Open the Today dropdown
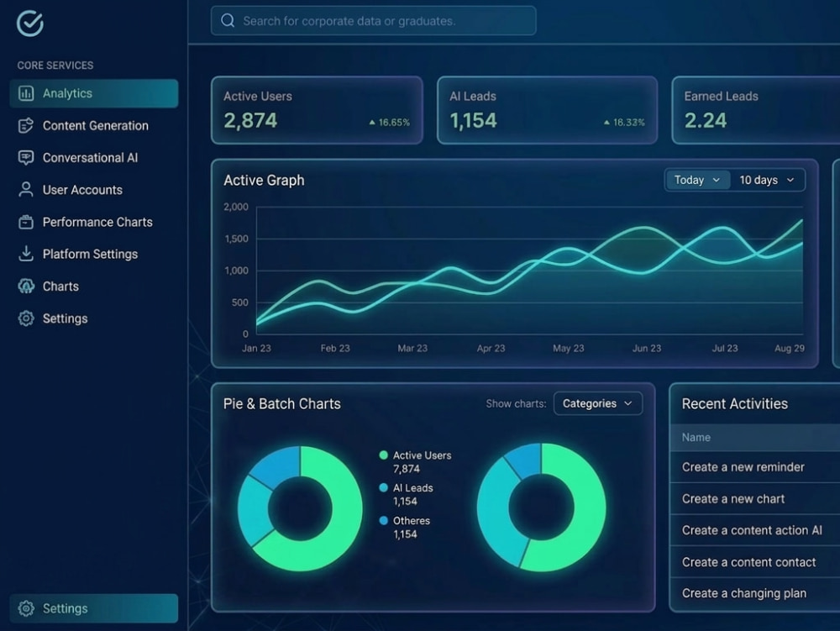840x631 pixels. (x=697, y=180)
